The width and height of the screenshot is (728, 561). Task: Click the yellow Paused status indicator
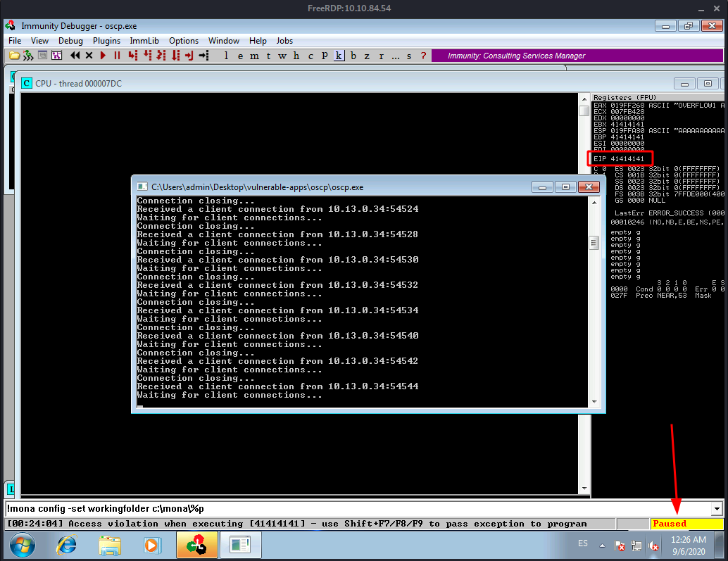click(x=687, y=524)
